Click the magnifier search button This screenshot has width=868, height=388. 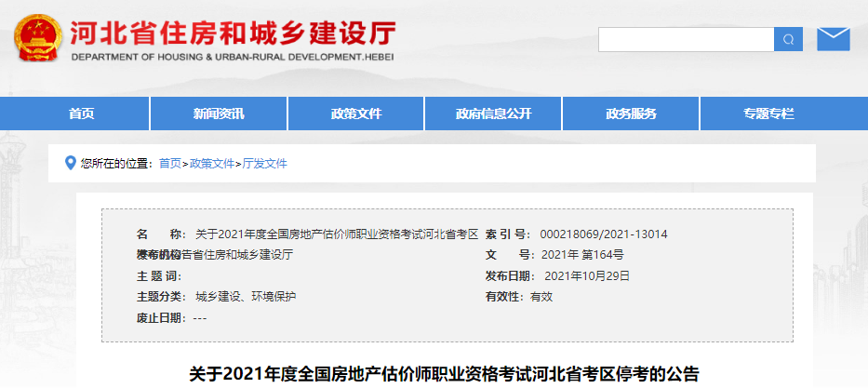[x=788, y=39]
